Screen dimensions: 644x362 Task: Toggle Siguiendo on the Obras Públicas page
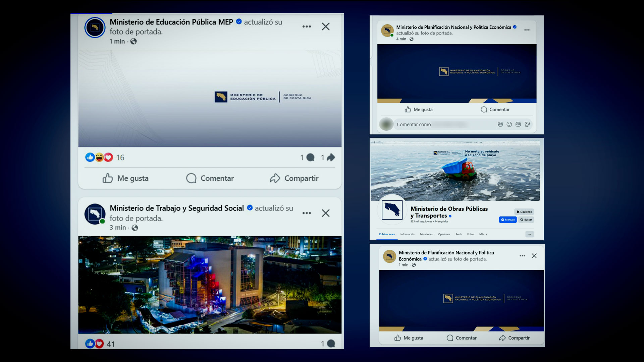[x=524, y=212]
